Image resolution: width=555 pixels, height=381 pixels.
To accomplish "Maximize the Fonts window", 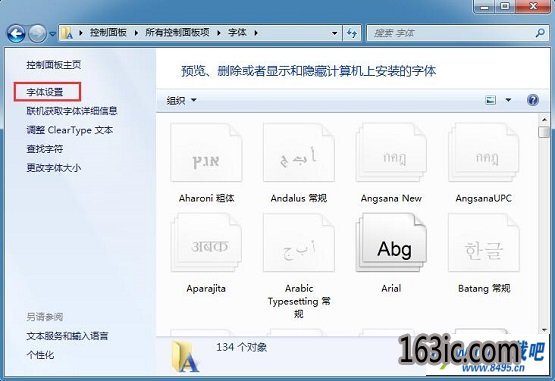I will 505,6.
